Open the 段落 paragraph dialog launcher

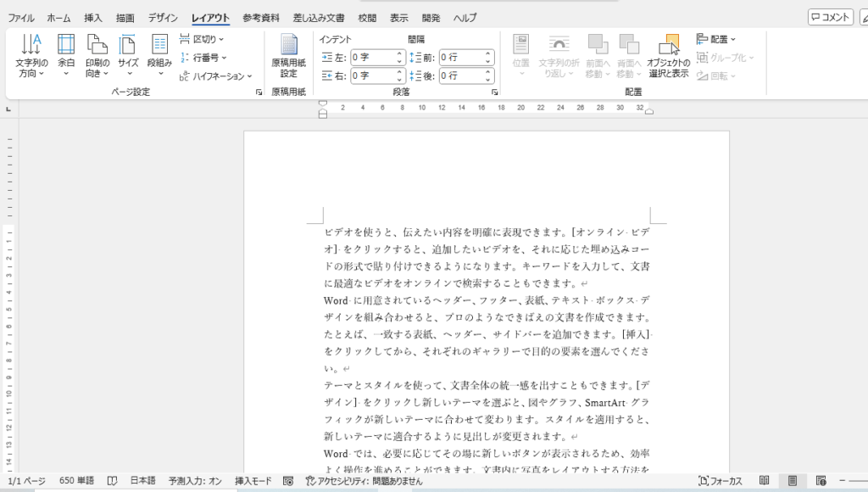pos(494,92)
